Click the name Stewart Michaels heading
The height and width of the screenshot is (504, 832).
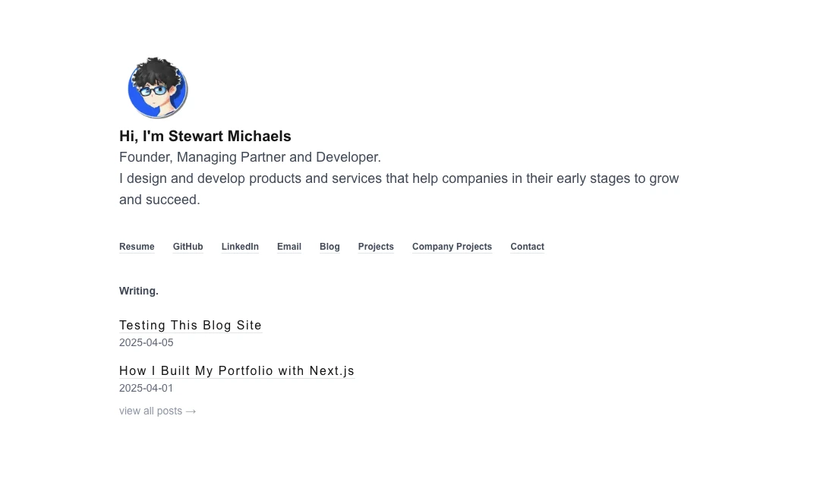click(x=205, y=136)
